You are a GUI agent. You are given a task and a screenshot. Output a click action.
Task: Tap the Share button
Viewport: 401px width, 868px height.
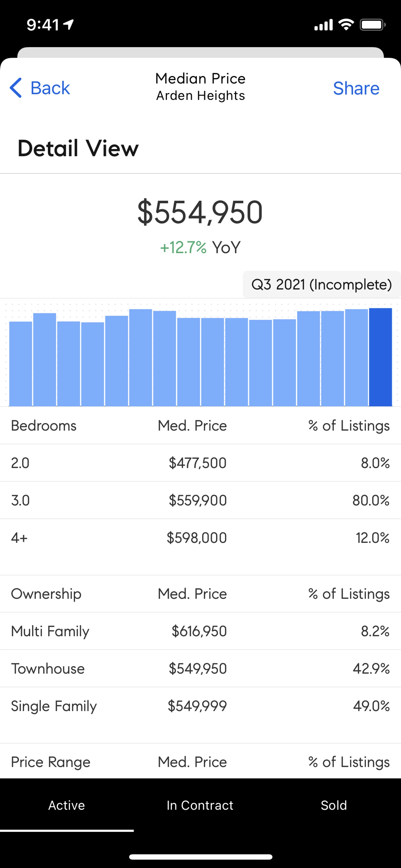356,88
